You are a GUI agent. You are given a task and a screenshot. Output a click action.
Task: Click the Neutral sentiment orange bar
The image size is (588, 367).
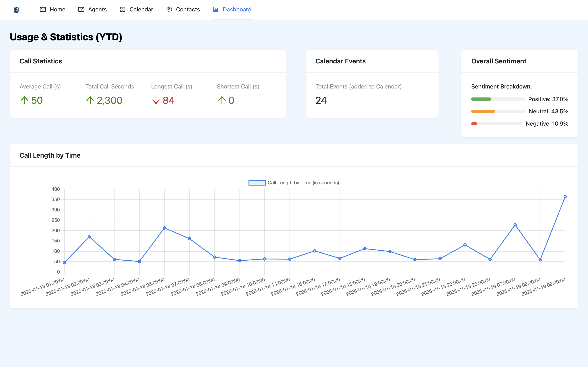[483, 111]
